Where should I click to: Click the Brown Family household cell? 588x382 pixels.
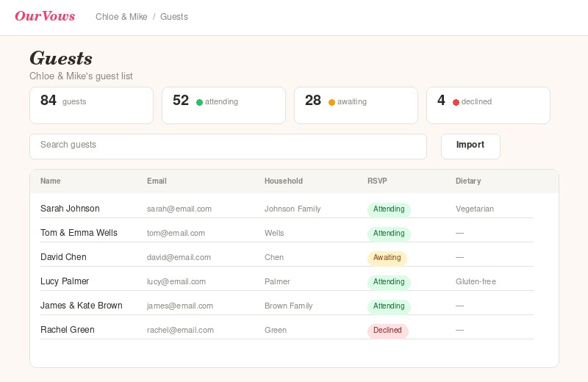coord(288,306)
